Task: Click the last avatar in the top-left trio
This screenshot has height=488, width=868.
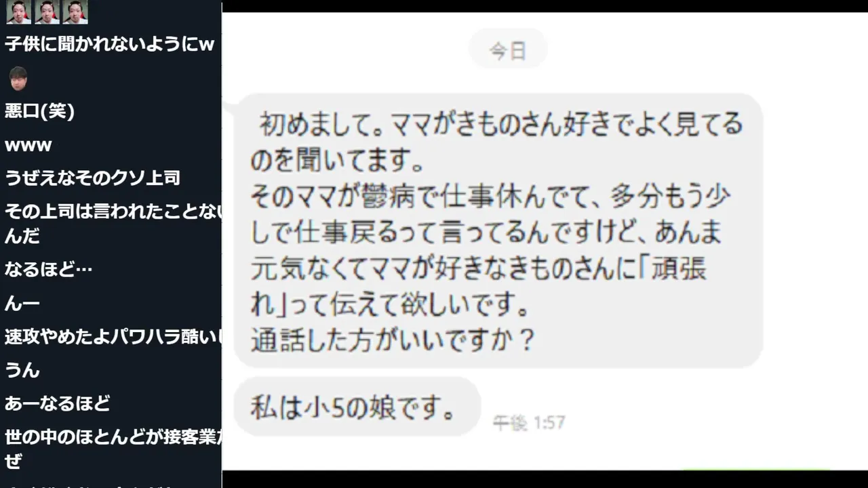Action: pyautogui.click(x=75, y=12)
